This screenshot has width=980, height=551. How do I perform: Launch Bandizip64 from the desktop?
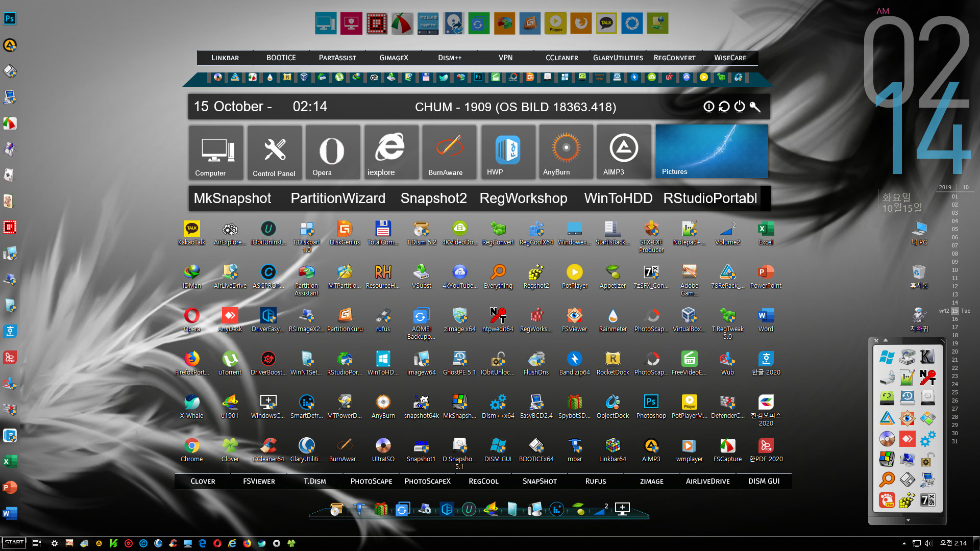coord(575,363)
